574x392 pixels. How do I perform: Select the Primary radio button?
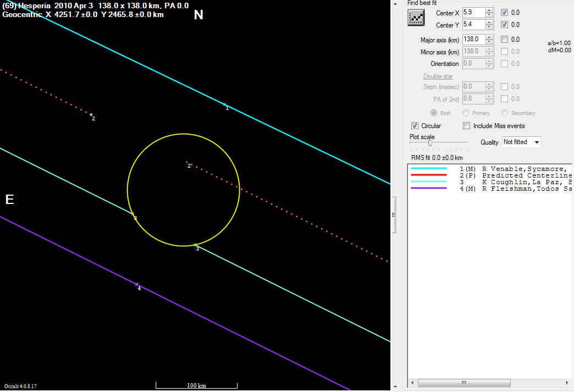click(x=466, y=113)
